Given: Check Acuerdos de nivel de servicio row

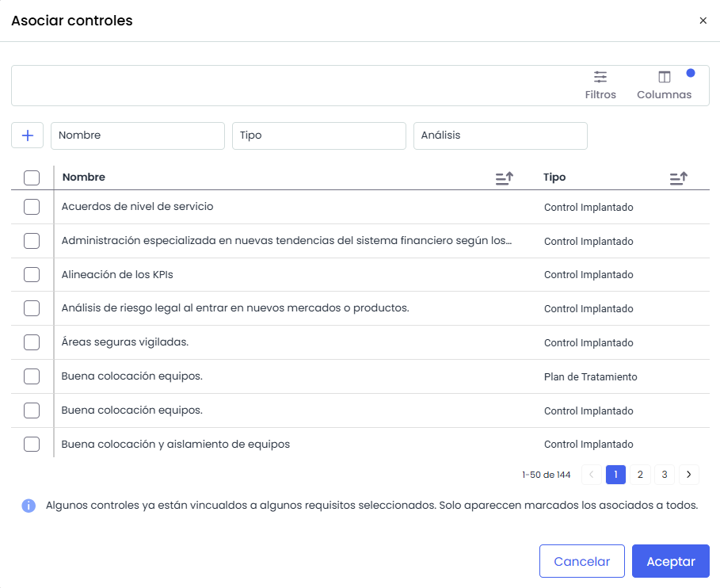Looking at the screenshot, I should coord(32,207).
